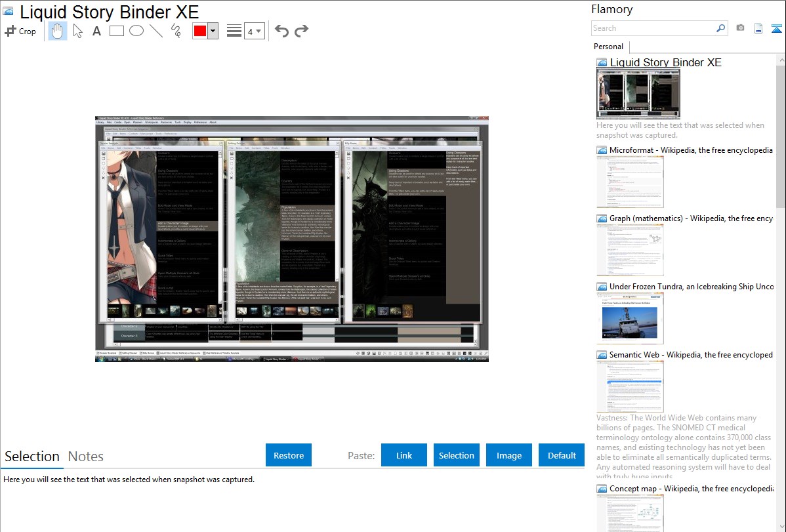
Task: Click the 'Vastness: The World Wide Web' description
Action: (x=684, y=446)
